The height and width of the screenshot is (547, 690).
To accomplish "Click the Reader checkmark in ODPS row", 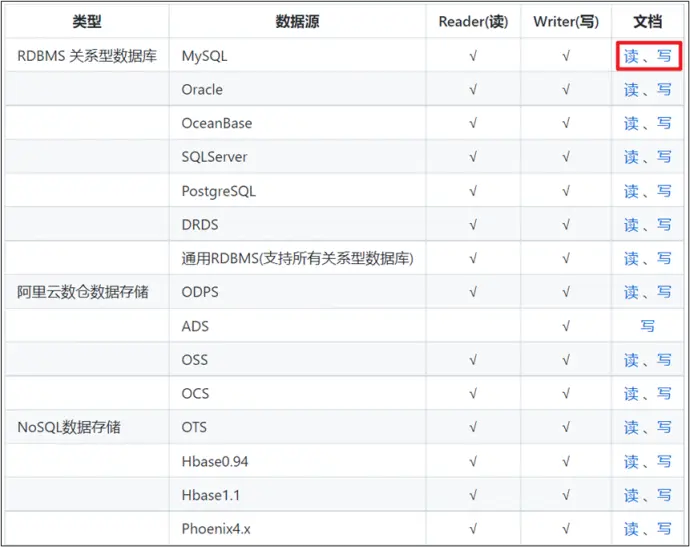I will (473, 292).
